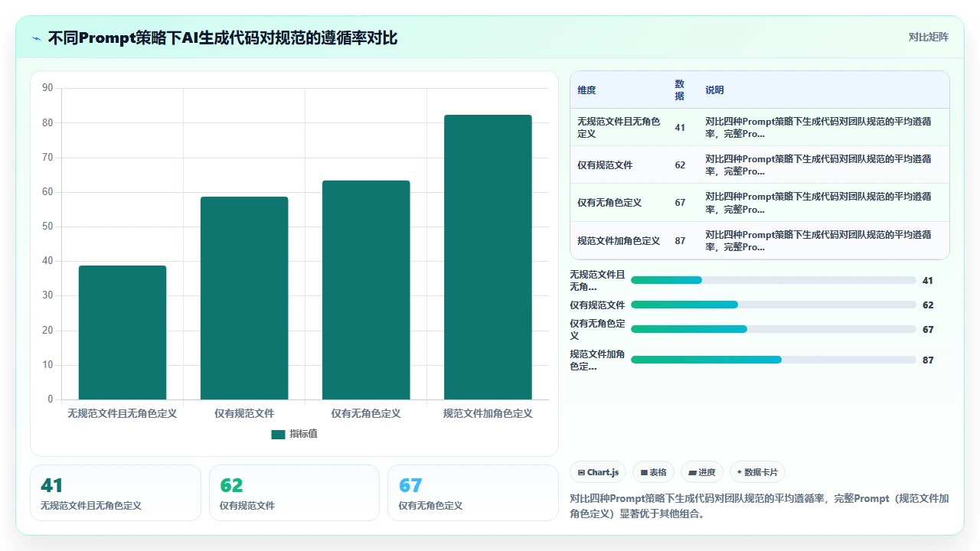
Task: Click x-axis label 仅有无角色定义
Action: 366,413
